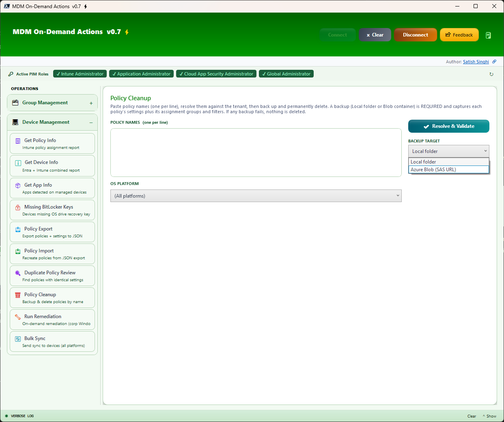The width and height of the screenshot is (504, 422).
Task: Click the Group Management folder icon
Action: point(15,103)
